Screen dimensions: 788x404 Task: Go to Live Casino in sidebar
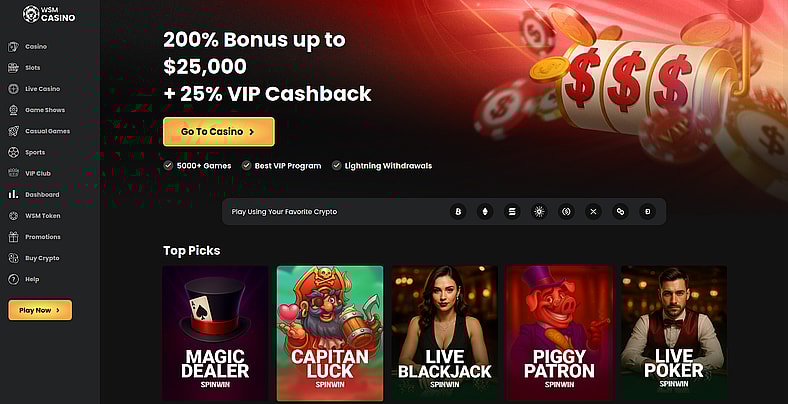42,89
